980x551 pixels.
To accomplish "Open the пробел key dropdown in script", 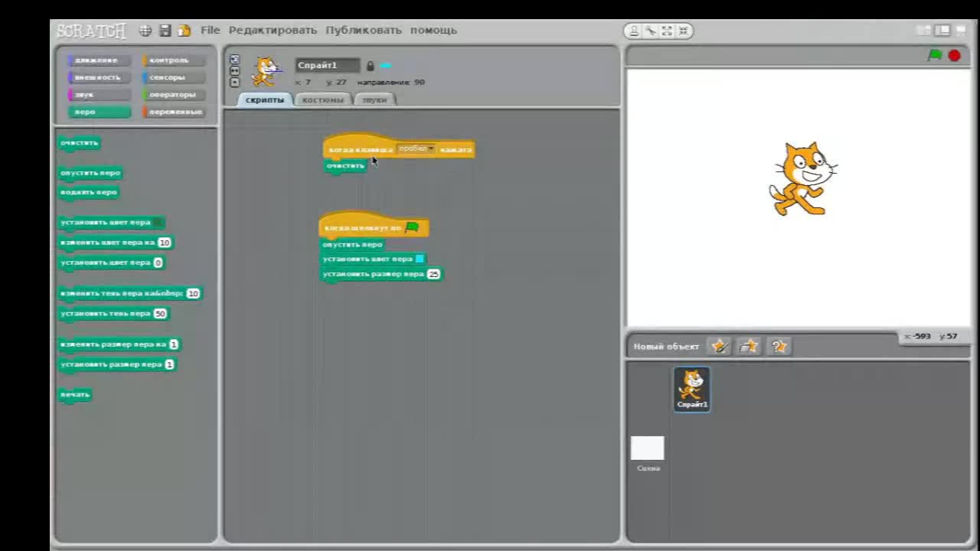I will click(416, 148).
